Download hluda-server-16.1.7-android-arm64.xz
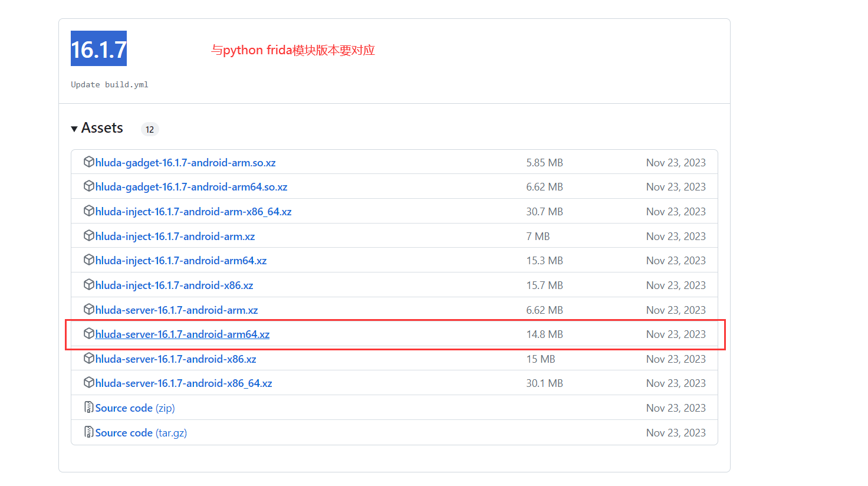The height and width of the screenshot is (486, 868). click(183, 334)
